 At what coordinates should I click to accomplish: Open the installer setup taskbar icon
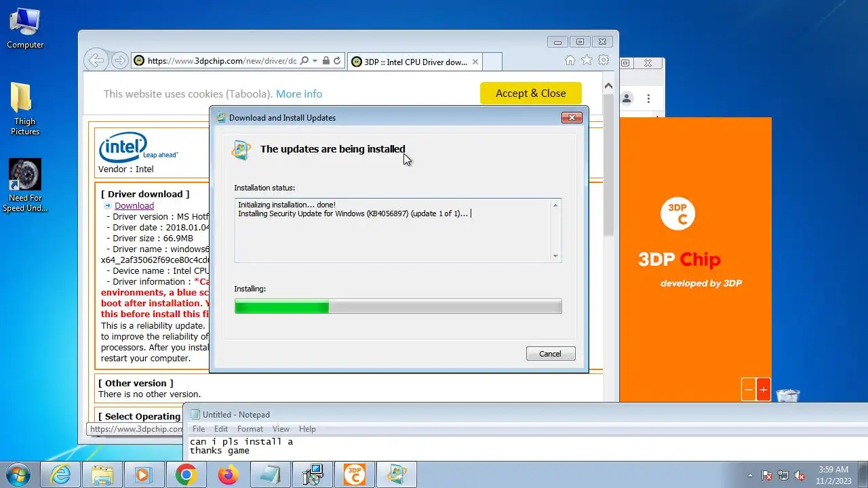313,474
